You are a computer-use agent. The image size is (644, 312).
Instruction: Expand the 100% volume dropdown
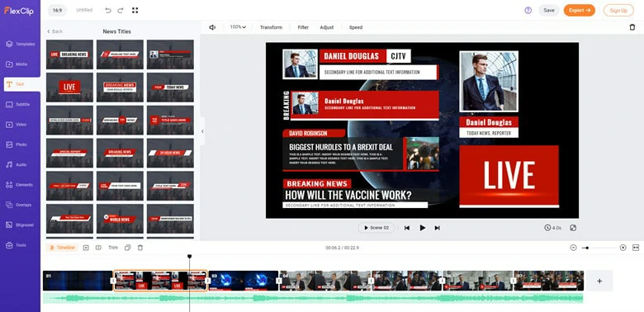[x=238, y=27]
